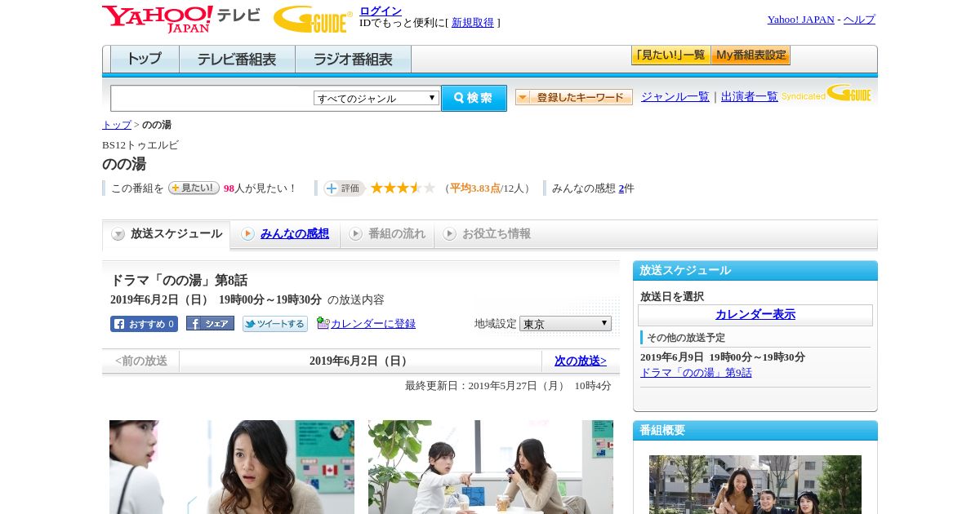Open My番組表設定 button

click(x=751, y=55)
